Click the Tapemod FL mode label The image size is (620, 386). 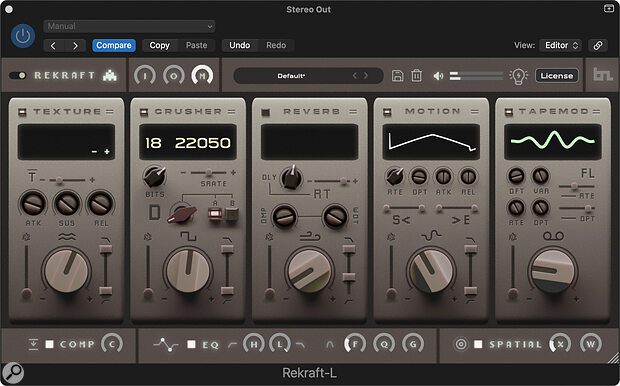coord(587,173)
